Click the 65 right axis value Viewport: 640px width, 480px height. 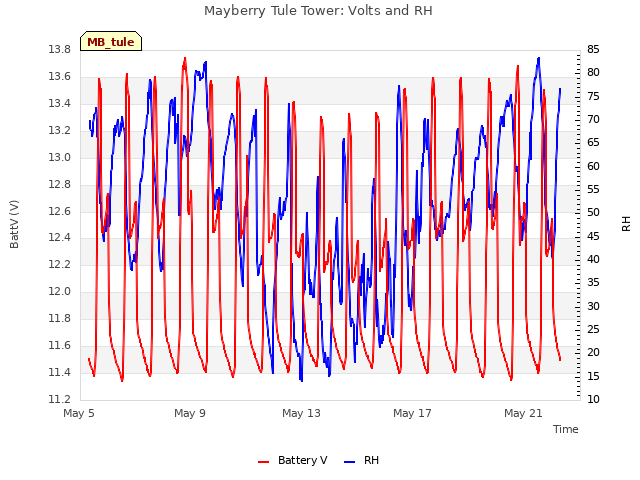pos(593,143)
